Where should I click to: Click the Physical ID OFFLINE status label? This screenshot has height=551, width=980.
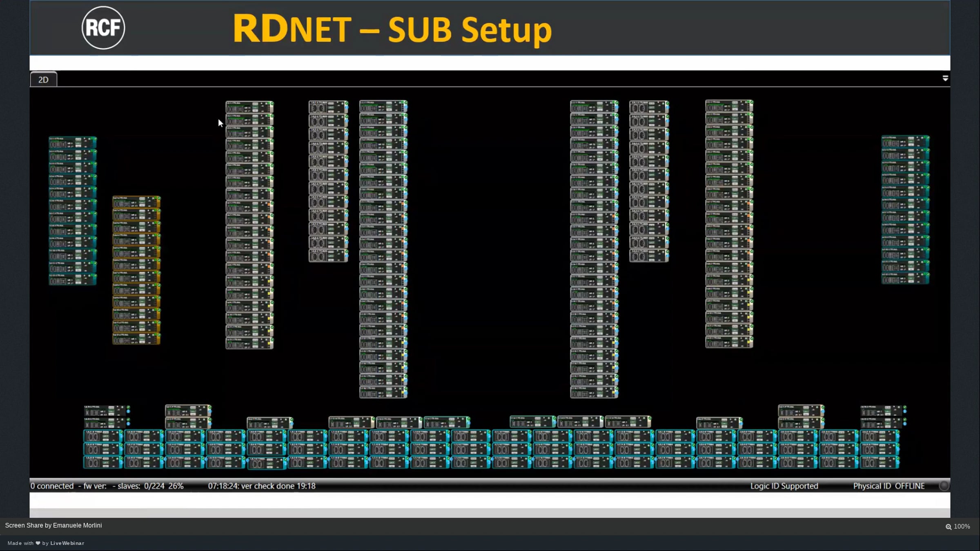pyautogui.click(x=889, y=486)
